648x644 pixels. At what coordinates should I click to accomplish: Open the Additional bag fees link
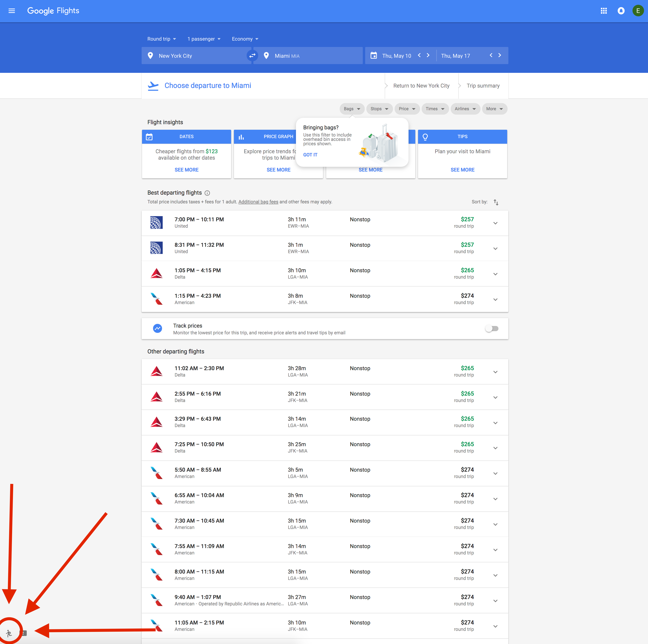click(258, 202)
